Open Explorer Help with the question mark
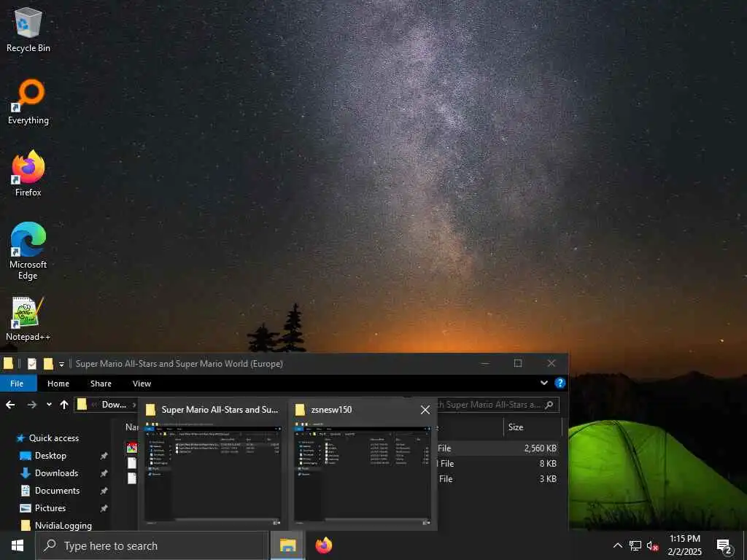The image size is (747, 560). [560, 383]
